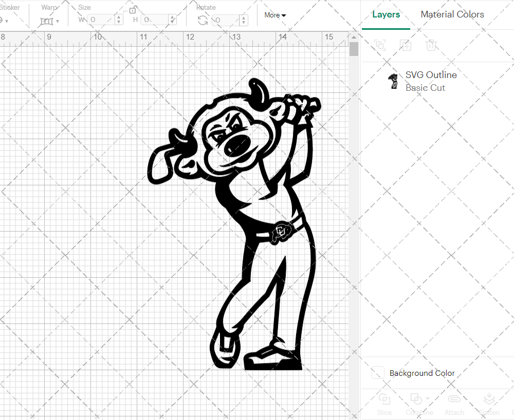
Task: Click the Width size input field
Action: pos(102,20)
